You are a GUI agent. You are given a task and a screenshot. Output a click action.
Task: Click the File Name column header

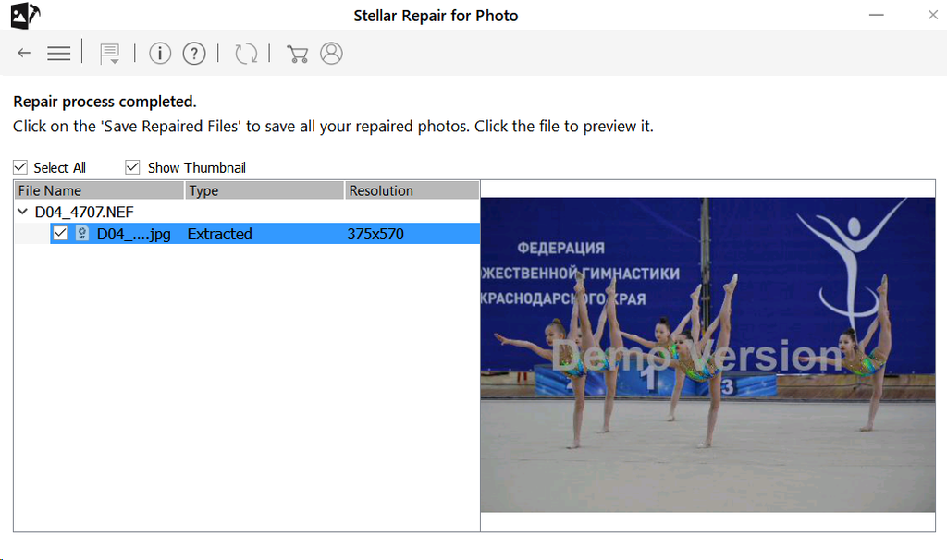(x=99, y=190)
